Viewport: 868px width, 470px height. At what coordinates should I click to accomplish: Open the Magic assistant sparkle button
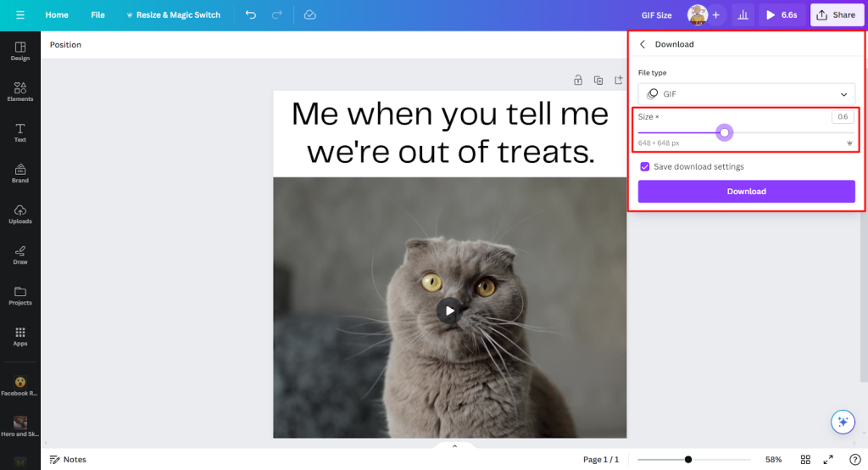pos(843,422)
